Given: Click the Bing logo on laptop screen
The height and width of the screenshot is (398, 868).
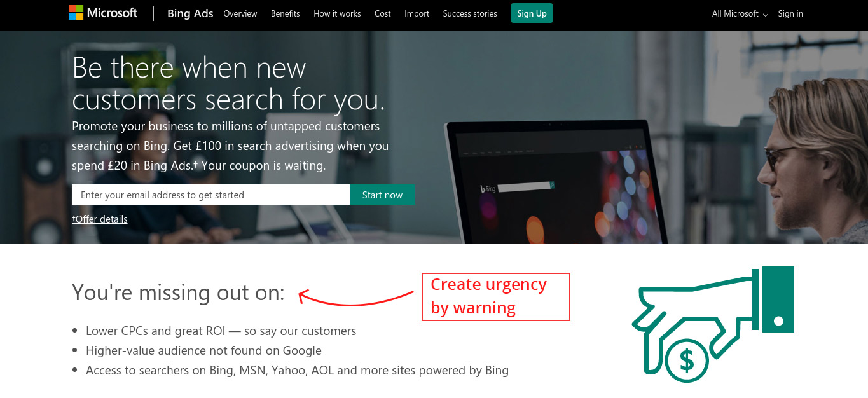Looking at the screenshot, I should [488, 189].
